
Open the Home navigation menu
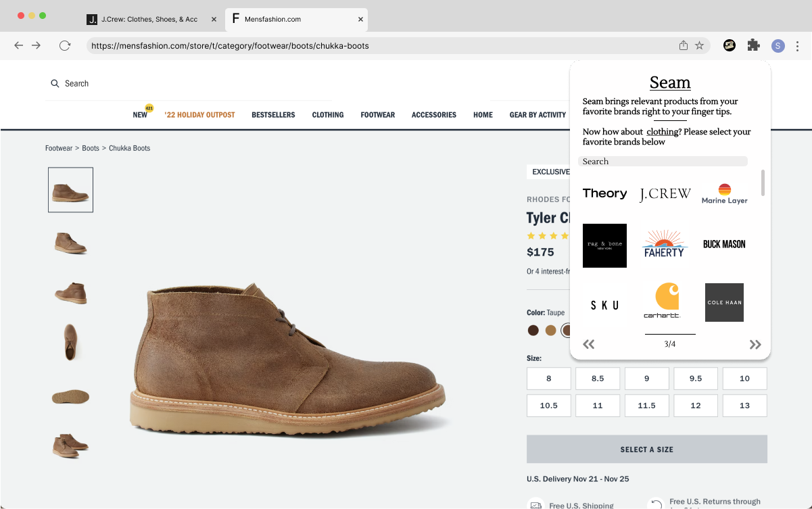pos(483,115)
